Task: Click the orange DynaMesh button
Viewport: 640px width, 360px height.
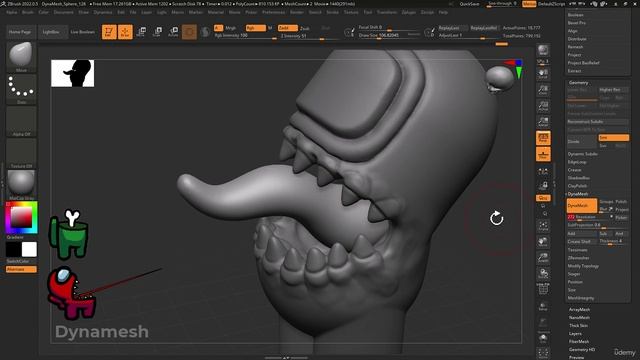Action: (x=582, y=206)
